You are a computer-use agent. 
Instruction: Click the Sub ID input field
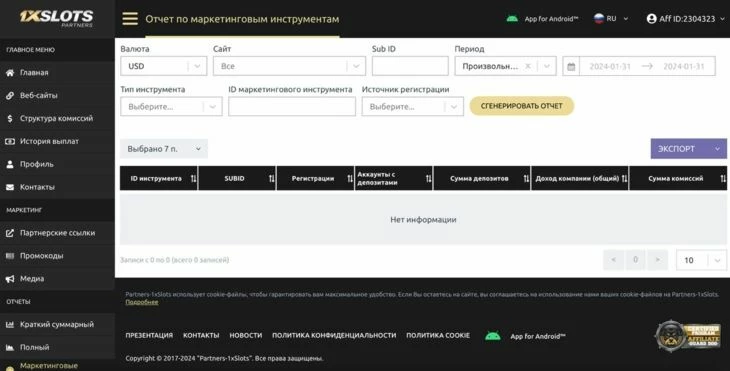point(410,66)
